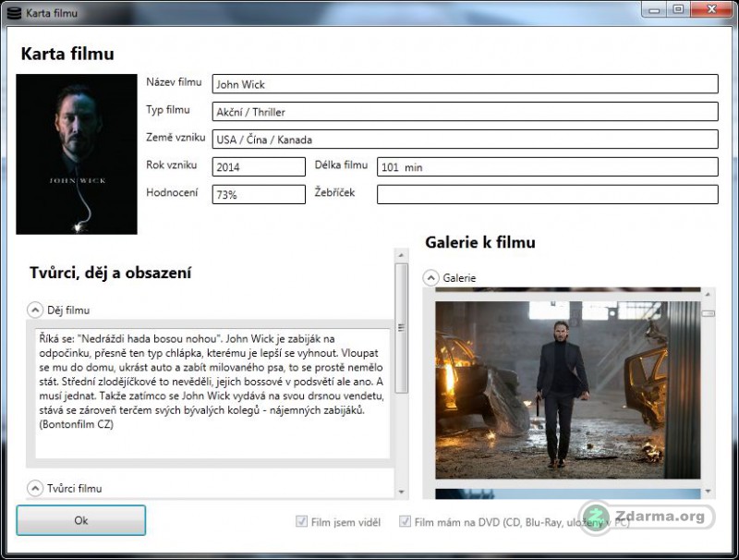Click the Typ filmu label
739x560 pixels.
pos(168,110)
